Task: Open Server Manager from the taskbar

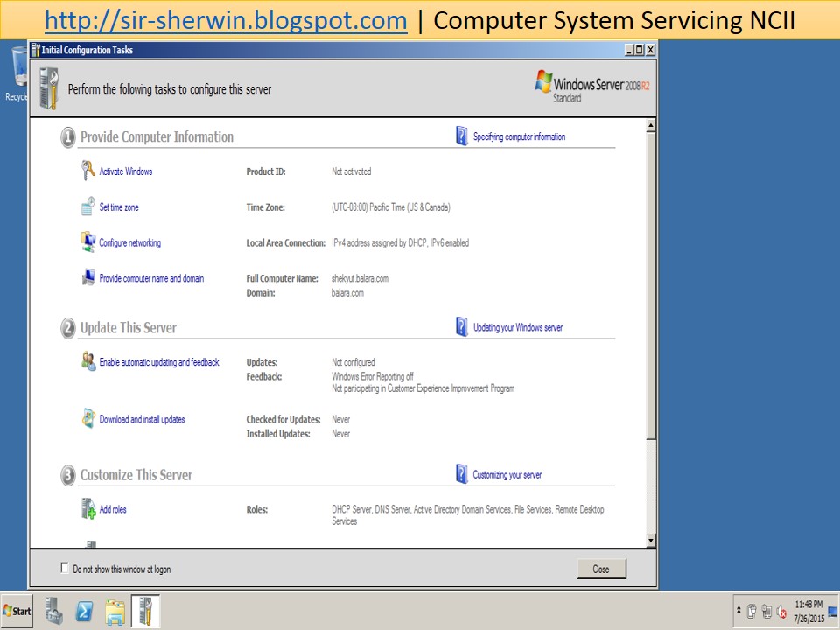Action: click(x=54, y=611)
